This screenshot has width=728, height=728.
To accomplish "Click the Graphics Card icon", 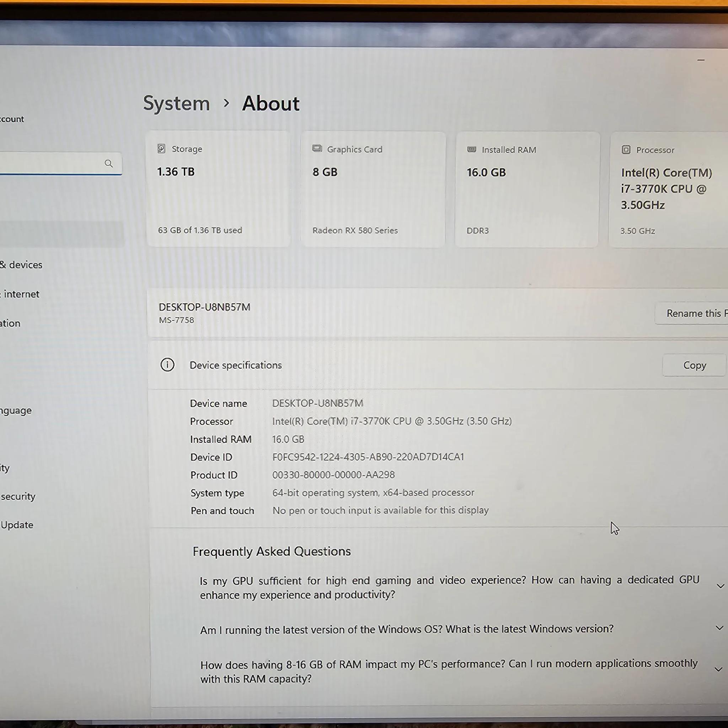I will pos(317,149).
